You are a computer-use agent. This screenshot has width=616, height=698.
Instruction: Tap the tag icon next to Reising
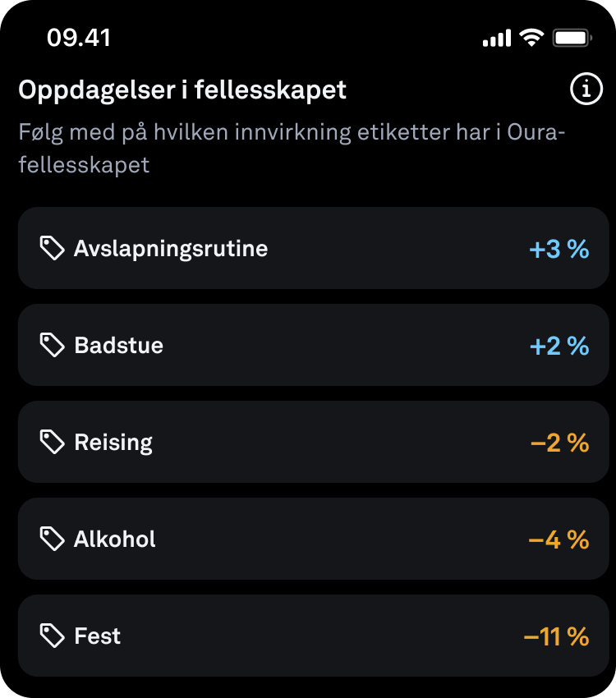[x=52, y=442]
